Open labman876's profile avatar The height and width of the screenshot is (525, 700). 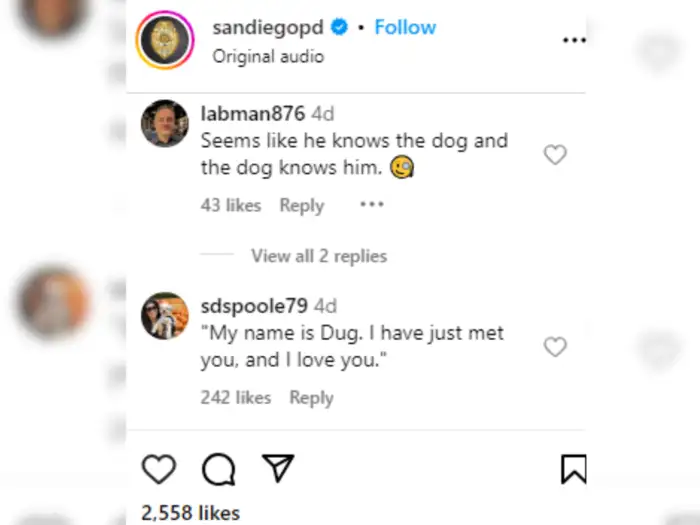tap(165, 123)
